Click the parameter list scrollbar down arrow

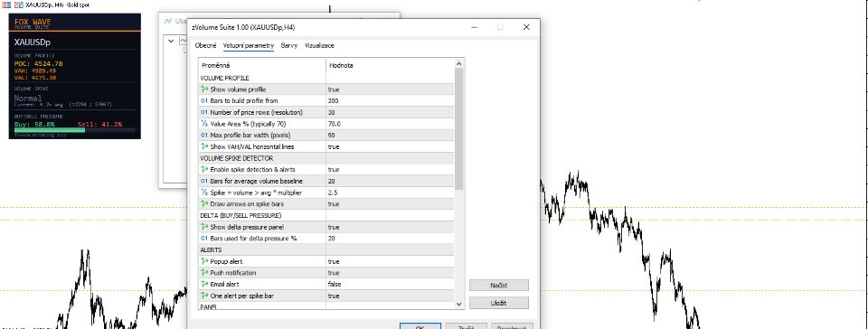[x=459, y=304]
